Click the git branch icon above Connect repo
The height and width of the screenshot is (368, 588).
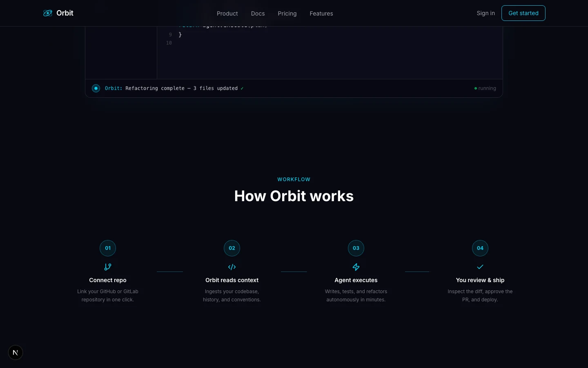pyautogui.click(x=108, y=267)
